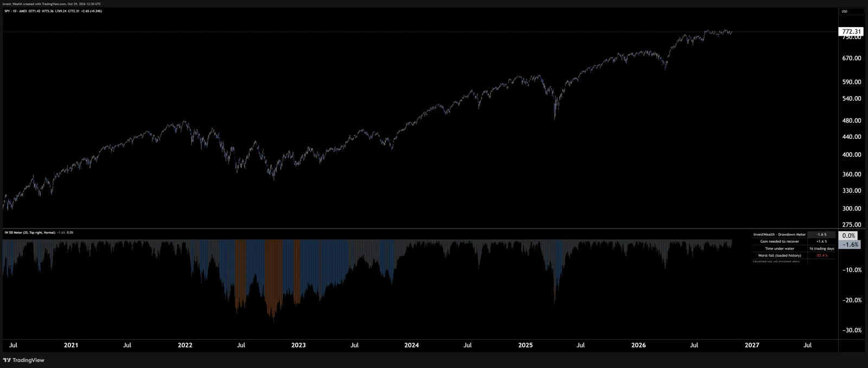Click the daily change +2.65 (+0.34%)
The width and height of the screenshot is (868, 368).
(92, 11)
